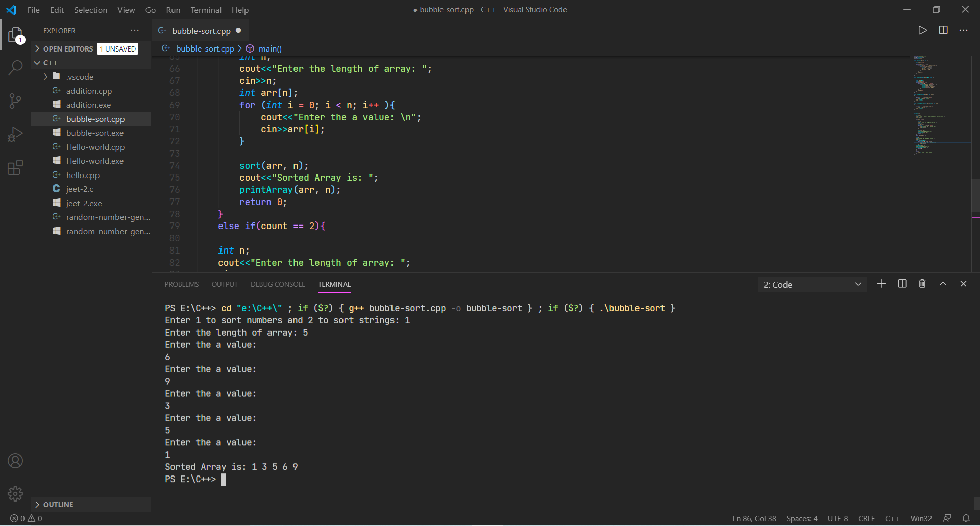Create a new terminal with plus icon
Image resolution: width=980 pixels, height=526 pixels.
[881, 284]
